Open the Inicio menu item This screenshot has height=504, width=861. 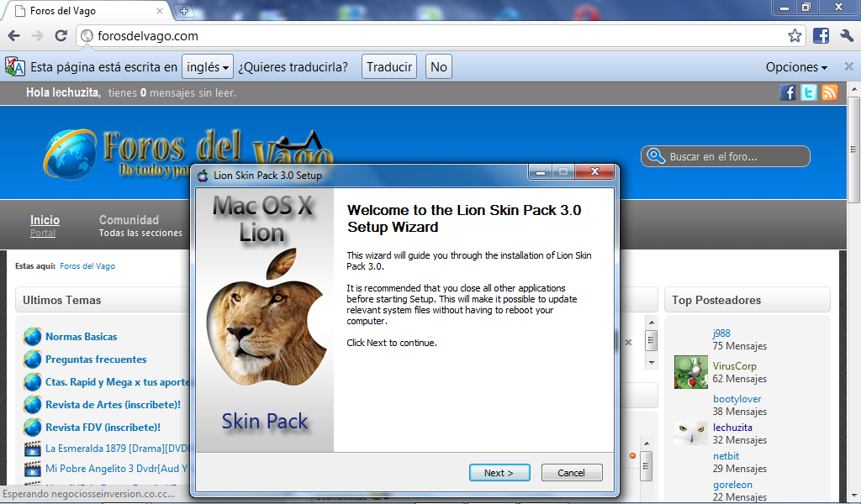click(x=45, y=220)
